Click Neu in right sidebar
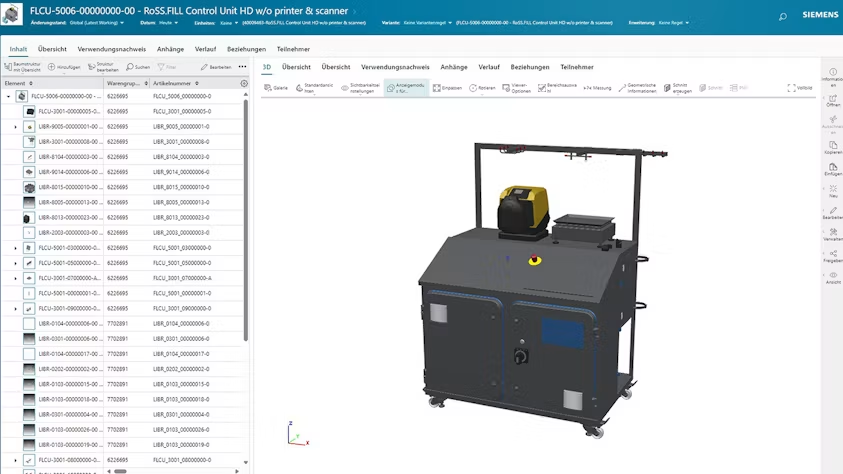This screenshot has height=474, width=843. [833, 191]
